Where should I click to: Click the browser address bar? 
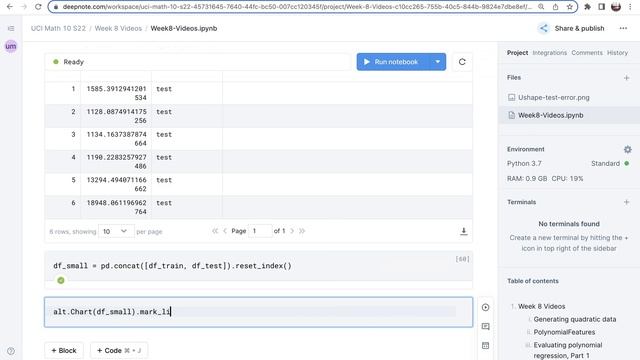[292, 7]
